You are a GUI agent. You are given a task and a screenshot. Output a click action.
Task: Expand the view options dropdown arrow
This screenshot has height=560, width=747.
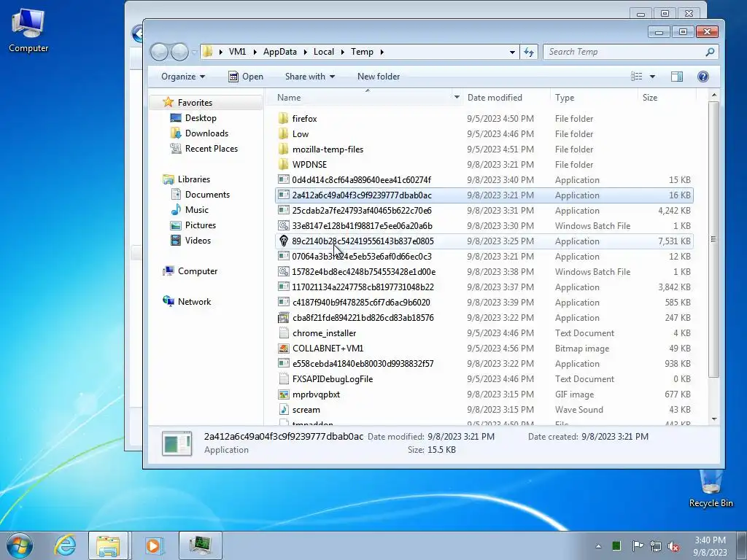point(652,76)
